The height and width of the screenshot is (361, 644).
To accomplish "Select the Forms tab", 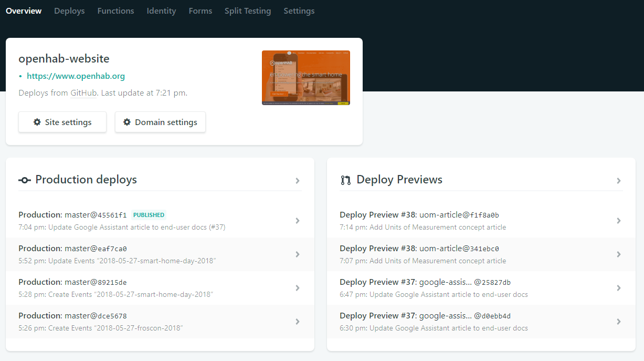I will (200, 11).
